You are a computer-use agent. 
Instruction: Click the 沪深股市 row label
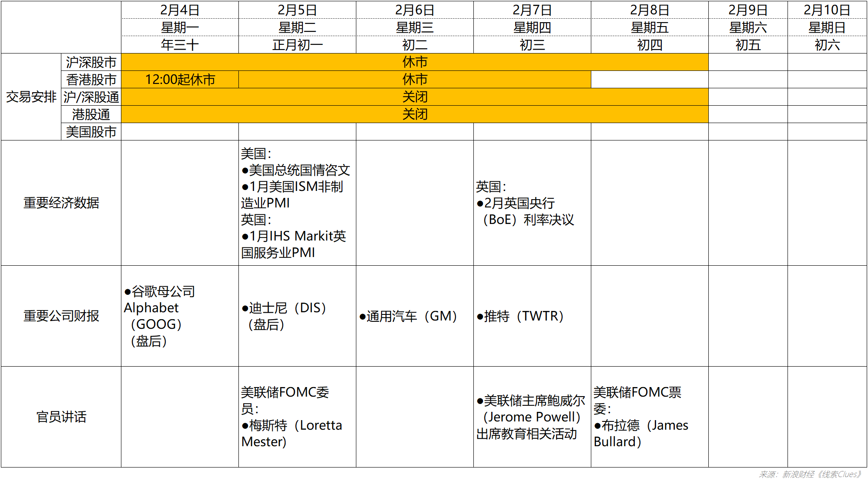[91, 62]
